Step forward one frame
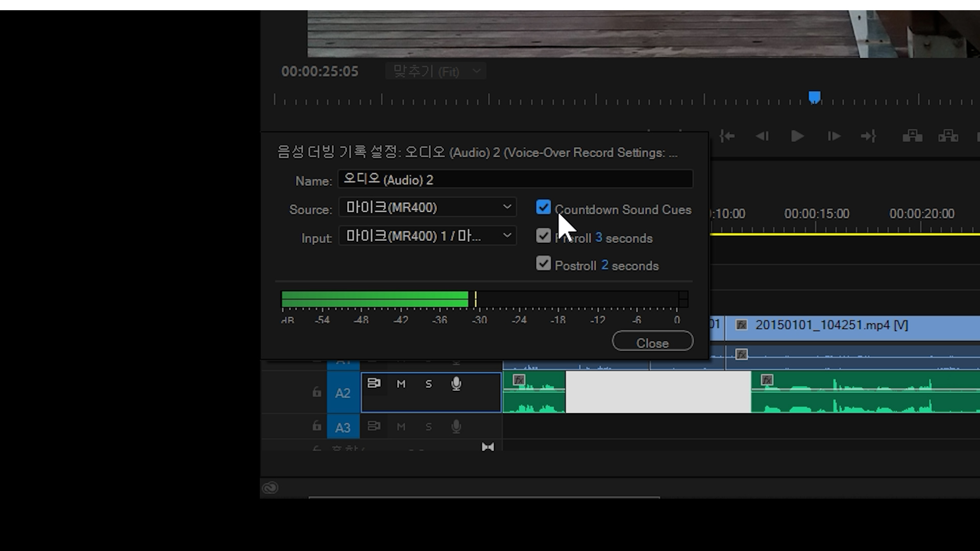The height and width of the screenshot is (551, 980). click(x=834, y=136)
